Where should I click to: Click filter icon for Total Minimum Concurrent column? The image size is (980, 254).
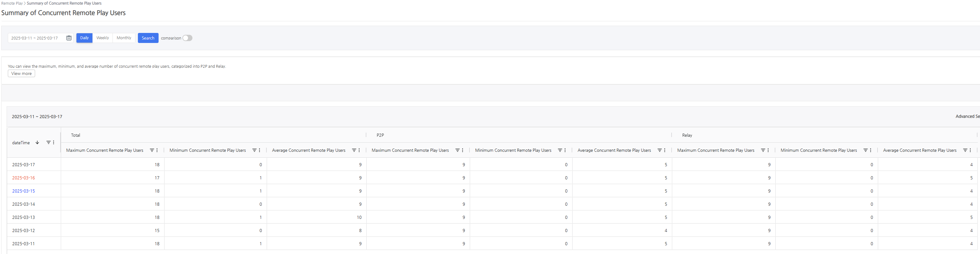click(x=254, y=151)
